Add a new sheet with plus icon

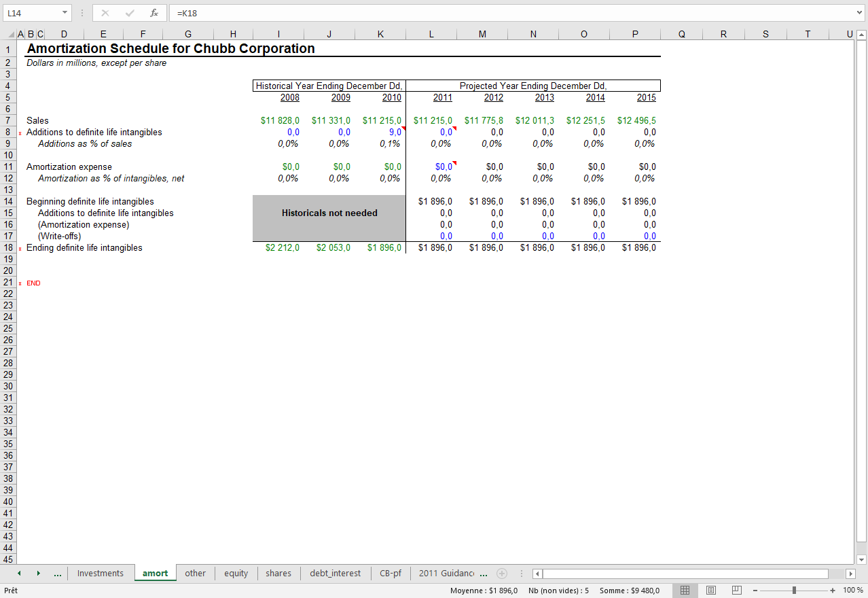[502, 574]
